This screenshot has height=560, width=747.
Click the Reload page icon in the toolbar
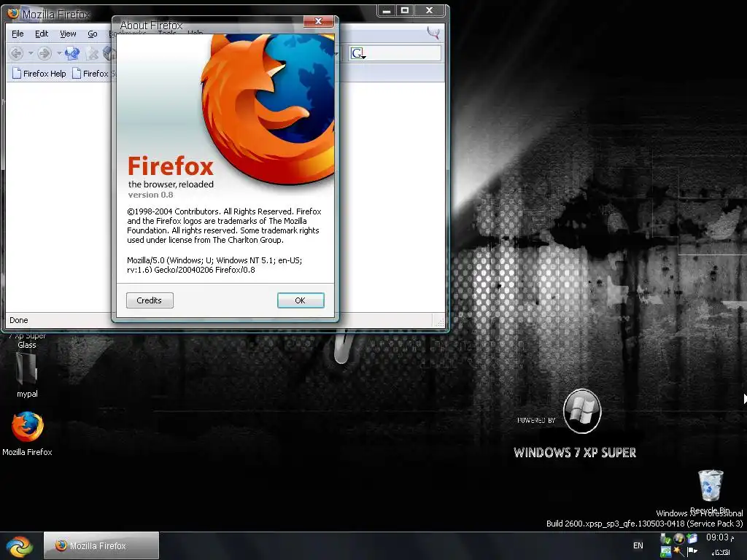(x=72, y=53)
